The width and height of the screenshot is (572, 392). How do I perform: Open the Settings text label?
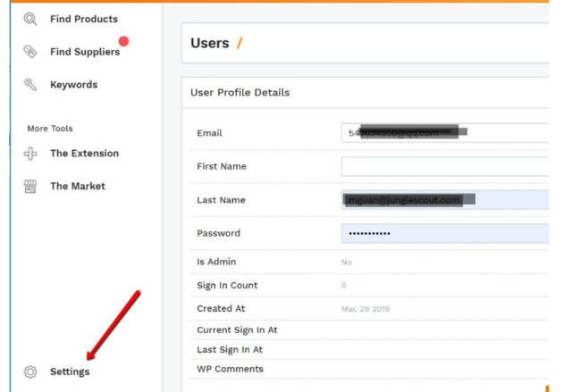[70, 371]
